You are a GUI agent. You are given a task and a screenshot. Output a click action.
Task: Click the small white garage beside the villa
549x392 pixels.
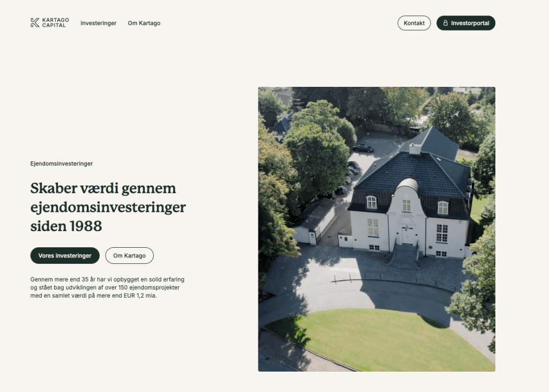[x=315, y=223]
